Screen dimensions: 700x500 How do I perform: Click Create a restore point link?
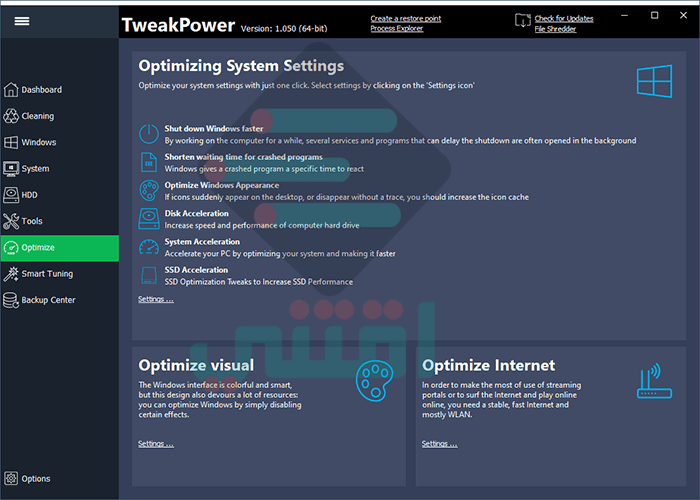point(405,18)
